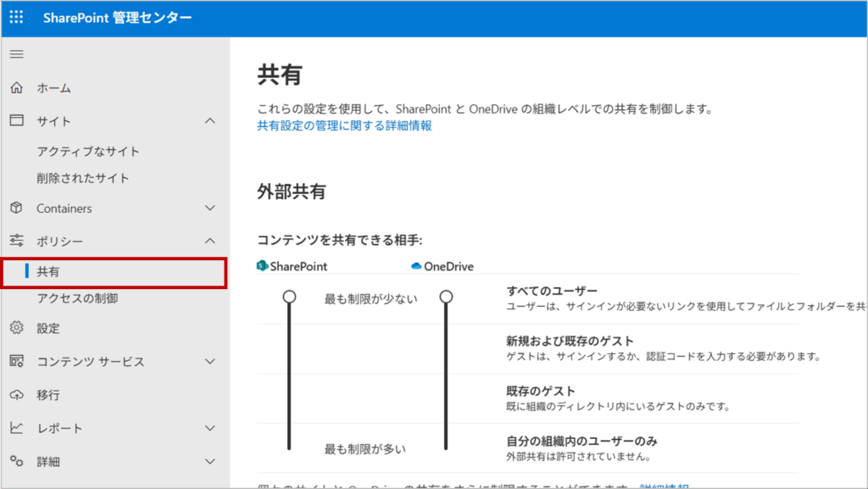
Task: Open アクティブなサイト in the sidebar
Action: [x=88, y=151]
